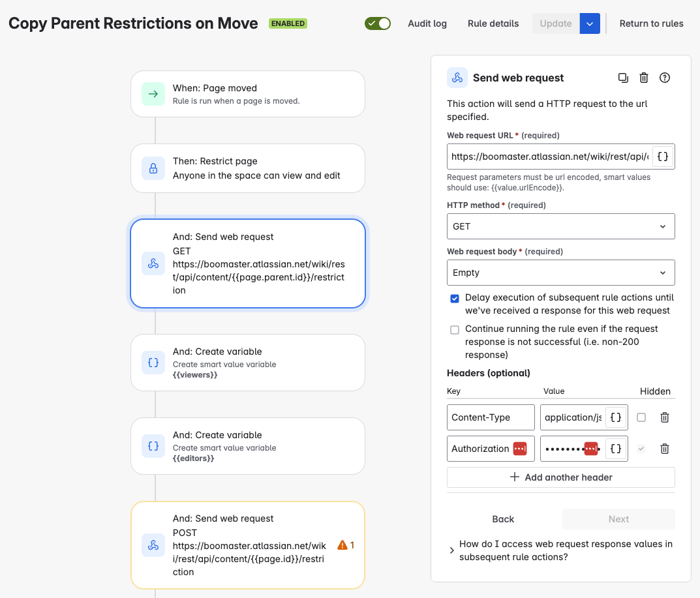Toggle the rule enabled switch
Screen dimensions: 700x598
(378, 23)
